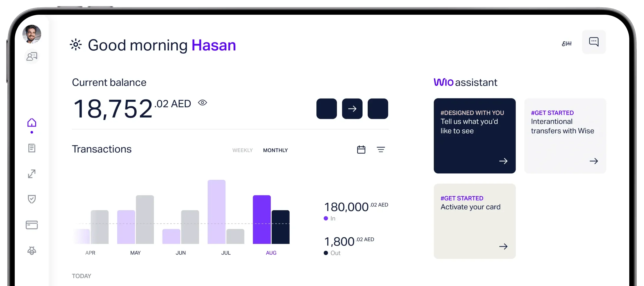The image size is (644, 286).
Task: Open the 'Tell us what you'd like to see' card
Action: (x=475, y=136)
